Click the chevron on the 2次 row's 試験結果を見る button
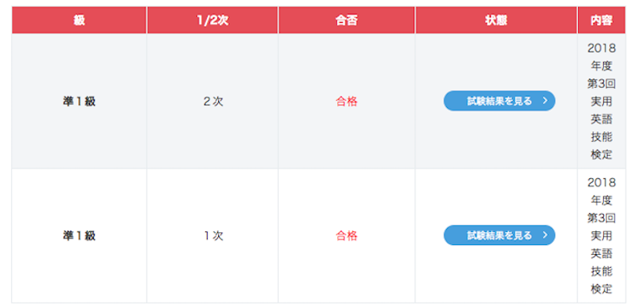 545,101
